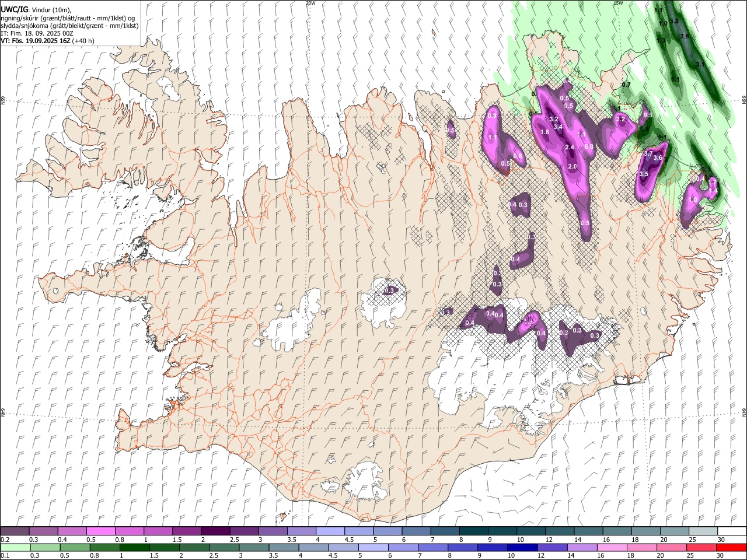747x560 pixels.
Task: Click the lavender lower legend swatch at 14
Action: [581, 548]
